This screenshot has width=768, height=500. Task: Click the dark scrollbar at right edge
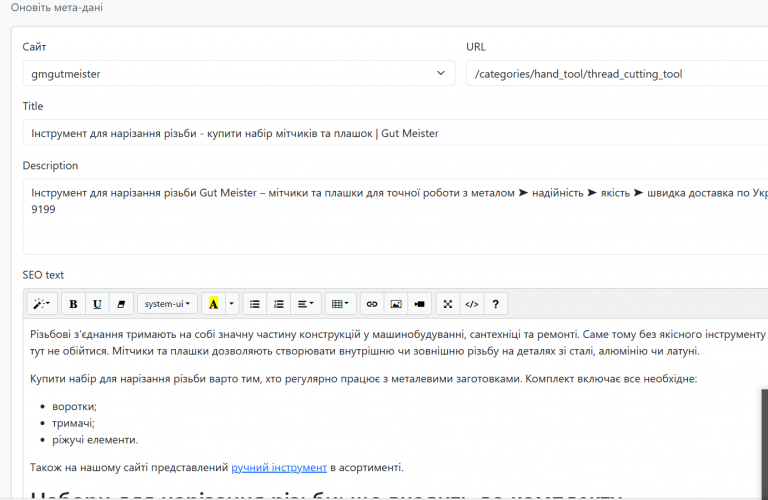[765, 443]
